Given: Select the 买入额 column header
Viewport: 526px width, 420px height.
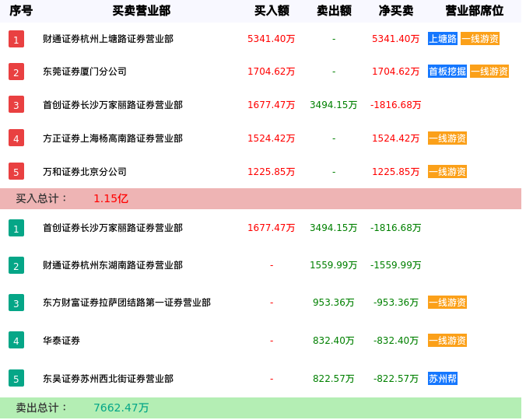Looking at the screenshot, I should [272, 11].
